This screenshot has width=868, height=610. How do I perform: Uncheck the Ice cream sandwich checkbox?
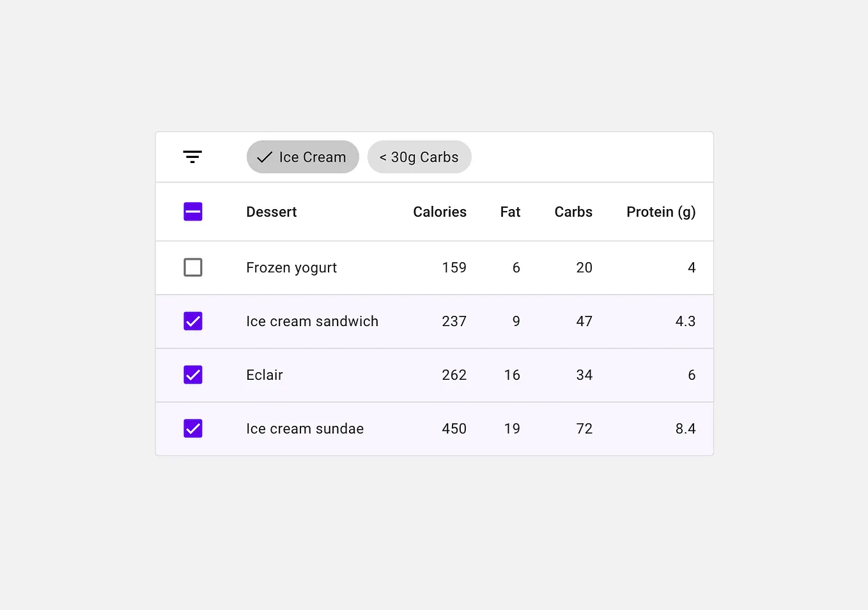coord(193,321)
